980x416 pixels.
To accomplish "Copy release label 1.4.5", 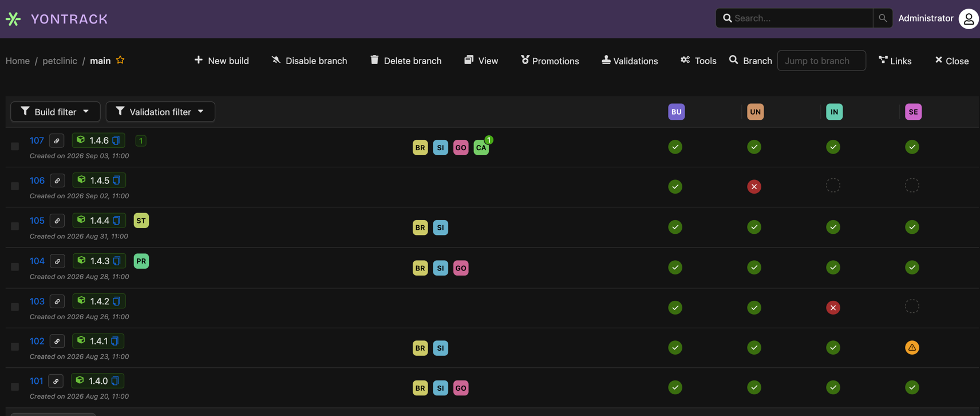I will click(x=117, y=180).
